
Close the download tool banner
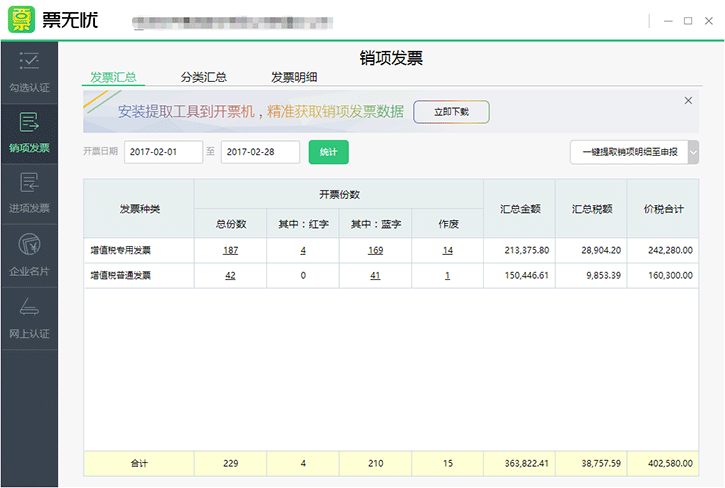coord(688,100)
